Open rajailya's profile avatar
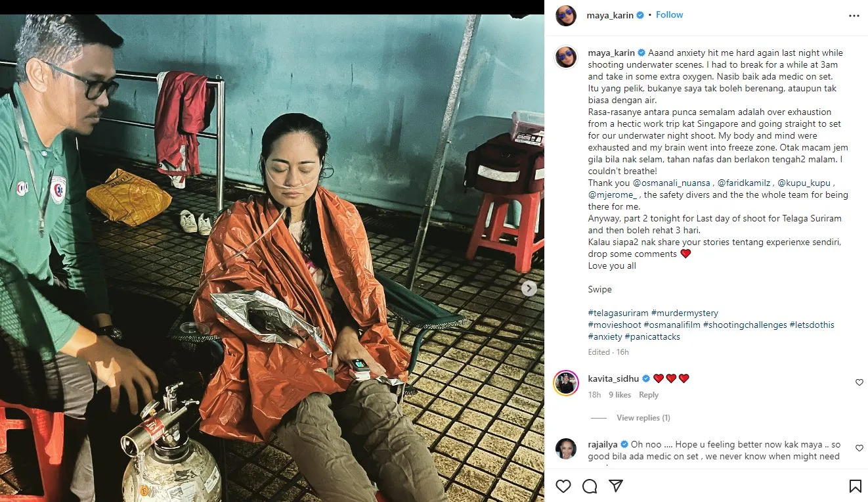 click(566, 449)
